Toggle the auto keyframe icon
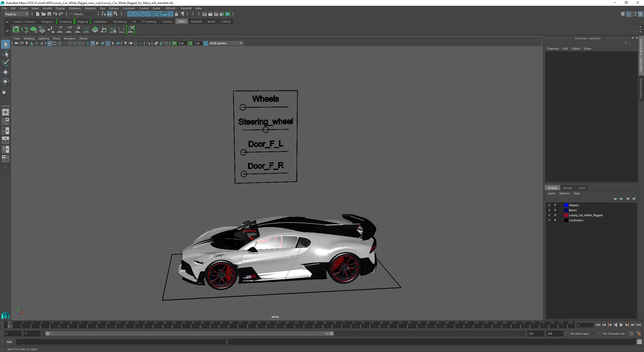 (x=631, y=334)
